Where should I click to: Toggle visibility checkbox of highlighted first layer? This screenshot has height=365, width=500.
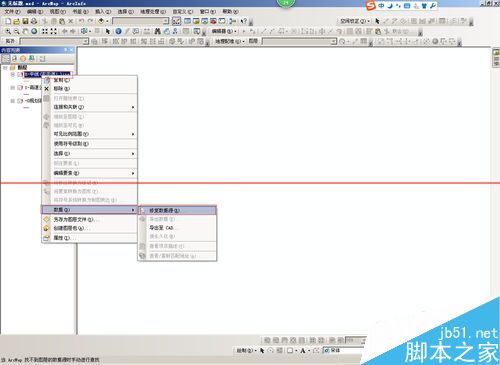point(20,74)
